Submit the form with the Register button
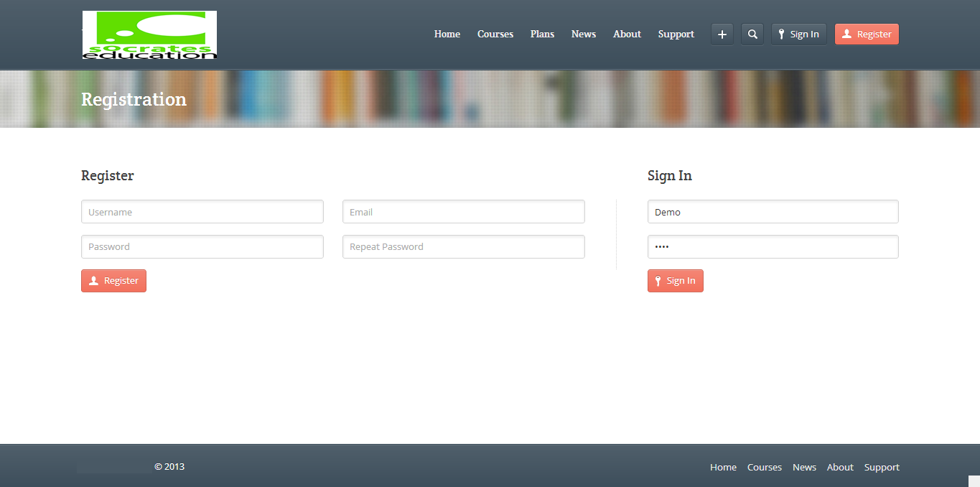The width and height of the screenshot is (980, 487). tap(113, 280)
